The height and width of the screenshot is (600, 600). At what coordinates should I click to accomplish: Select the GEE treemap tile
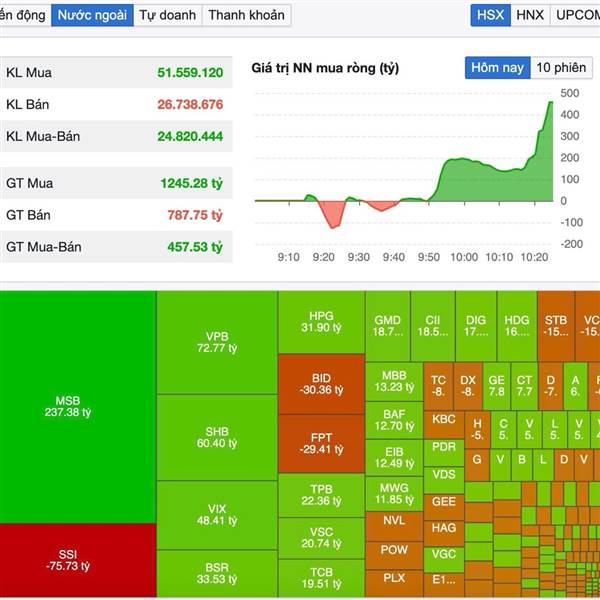[444, 507]
